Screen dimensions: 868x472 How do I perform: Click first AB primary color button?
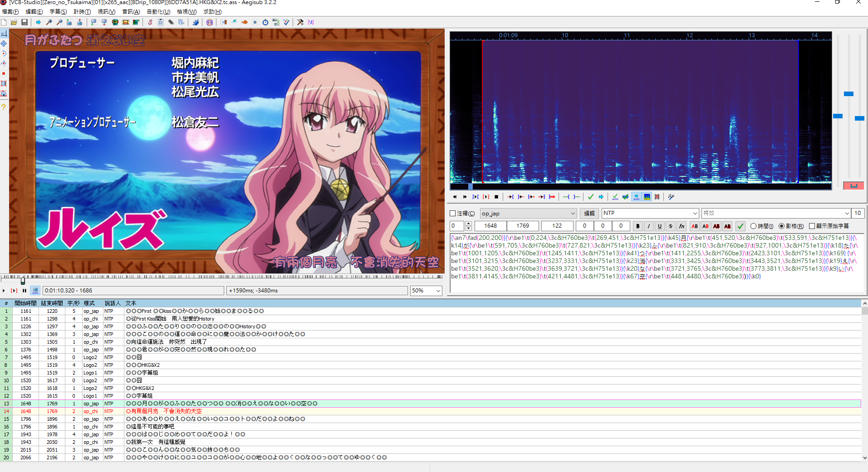coord(695,226)
